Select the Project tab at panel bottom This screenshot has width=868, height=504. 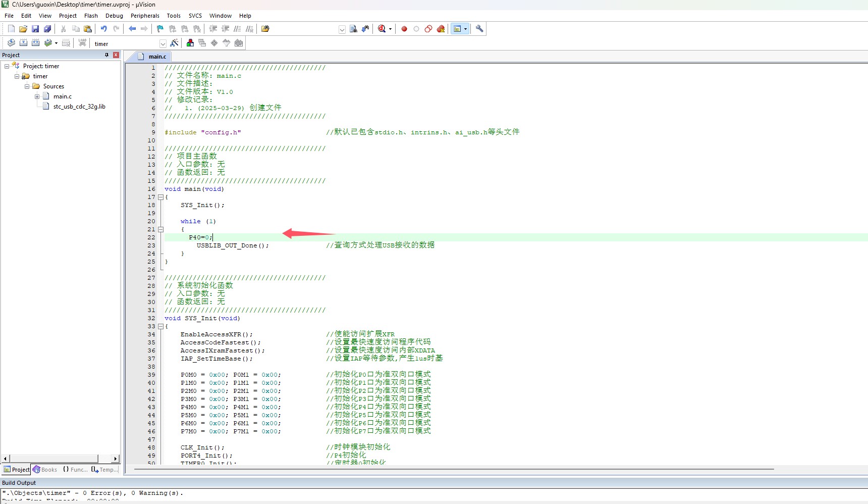click(17, 470)
